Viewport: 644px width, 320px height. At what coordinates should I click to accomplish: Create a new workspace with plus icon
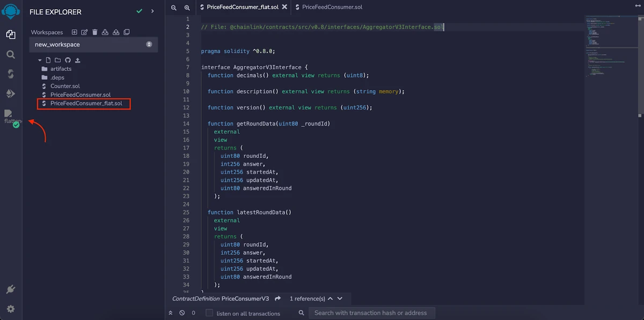coord(74,32)
